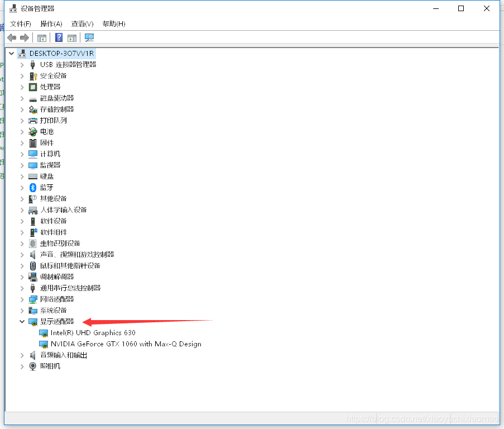Viewport: 504px width, 429px height.
Task: Click the 设备管理器 title bar app icon
Action: point(13,8)
